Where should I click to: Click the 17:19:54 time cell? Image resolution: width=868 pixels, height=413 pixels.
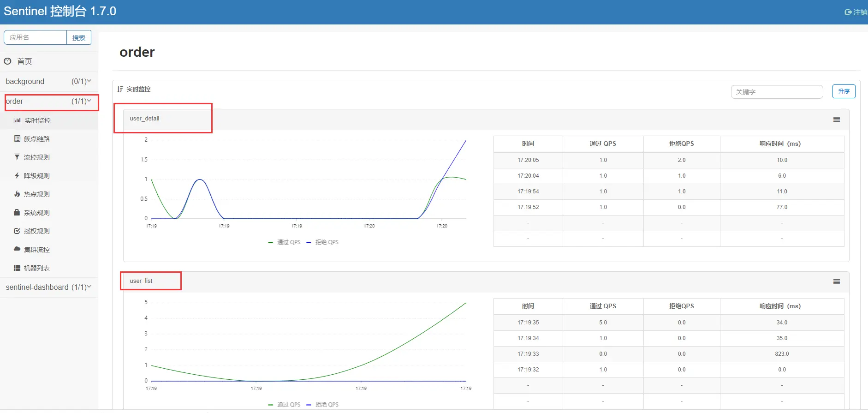528,192
